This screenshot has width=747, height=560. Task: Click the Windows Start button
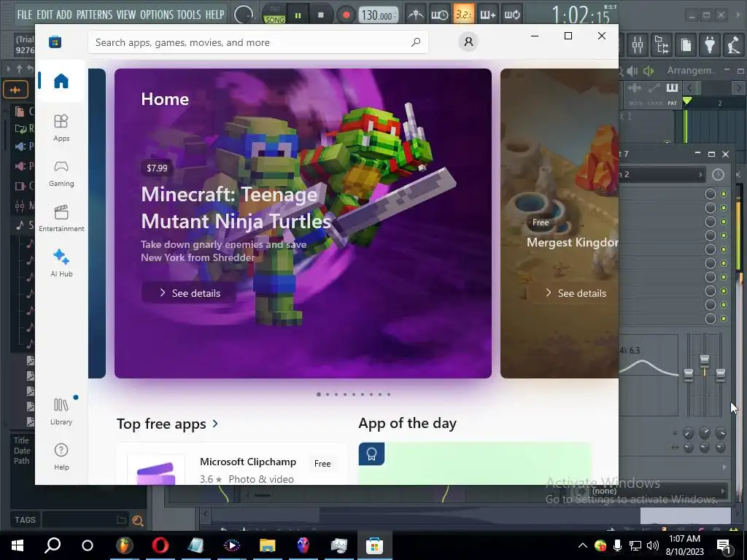[18, 545]
